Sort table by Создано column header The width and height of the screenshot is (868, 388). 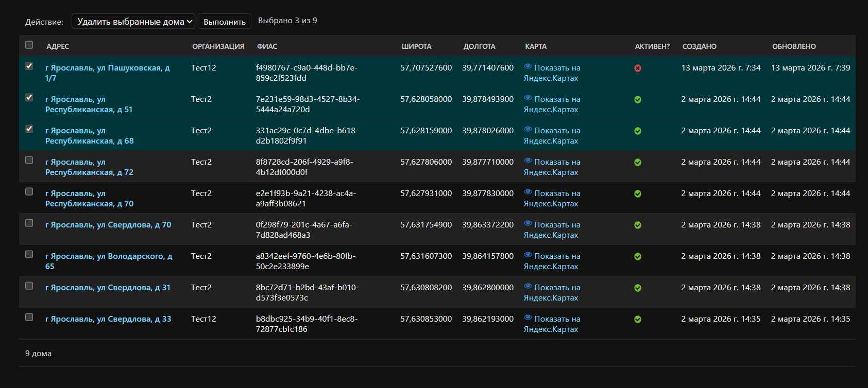pos(699,46)
